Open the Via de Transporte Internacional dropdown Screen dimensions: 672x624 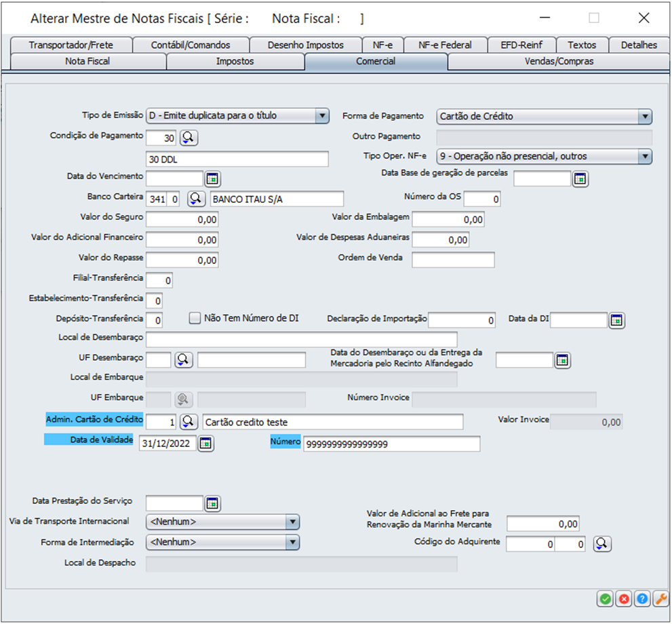[292, 522]
